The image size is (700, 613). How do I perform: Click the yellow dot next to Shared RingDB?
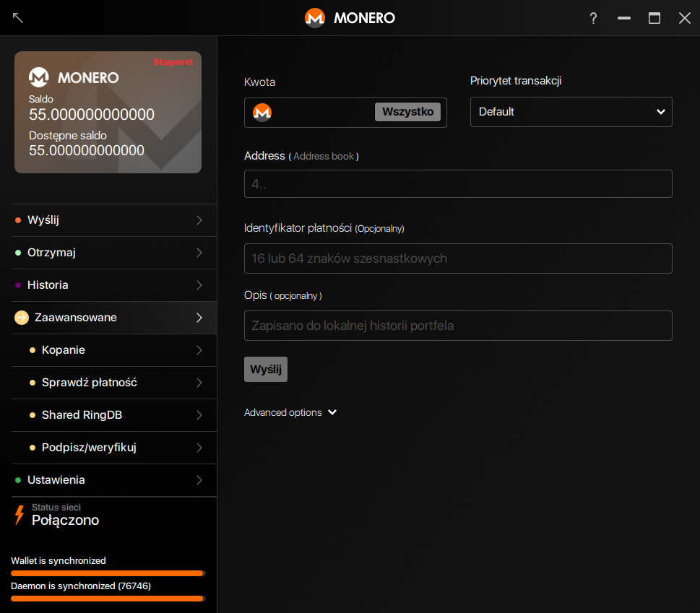click(32, 415)
